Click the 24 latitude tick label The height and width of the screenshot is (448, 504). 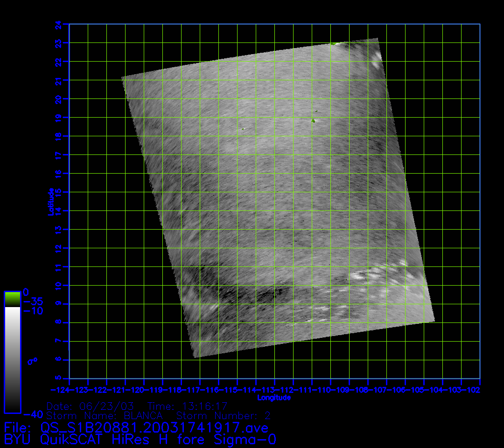coord(58,24)
